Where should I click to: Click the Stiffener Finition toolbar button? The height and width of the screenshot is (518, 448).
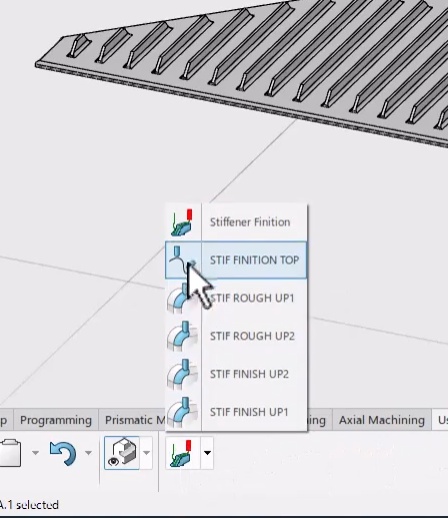point(182,453)
